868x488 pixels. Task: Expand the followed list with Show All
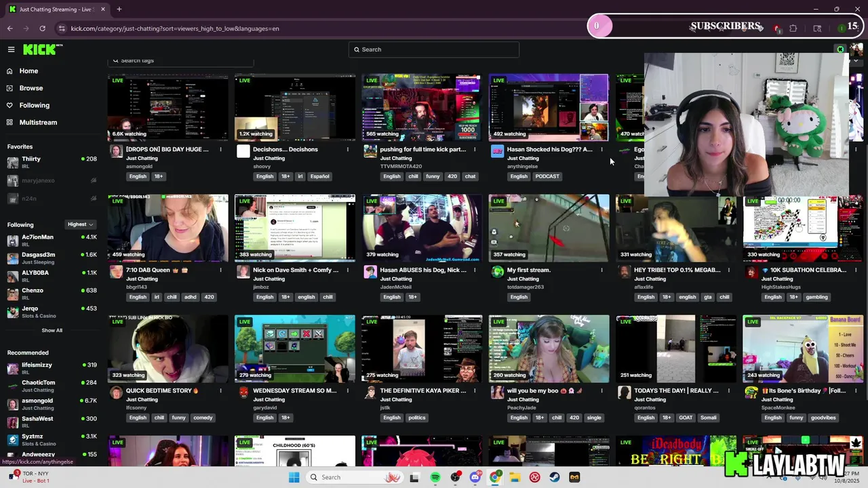click(52, 331)
